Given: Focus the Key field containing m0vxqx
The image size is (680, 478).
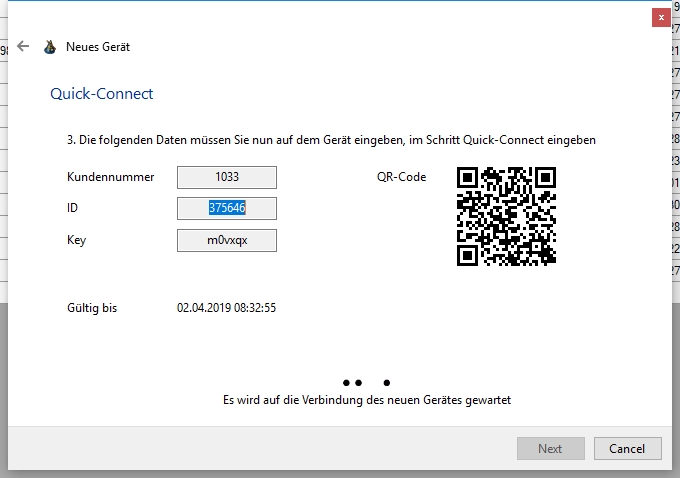Looking at the screenshot, I should pos(227,240).
